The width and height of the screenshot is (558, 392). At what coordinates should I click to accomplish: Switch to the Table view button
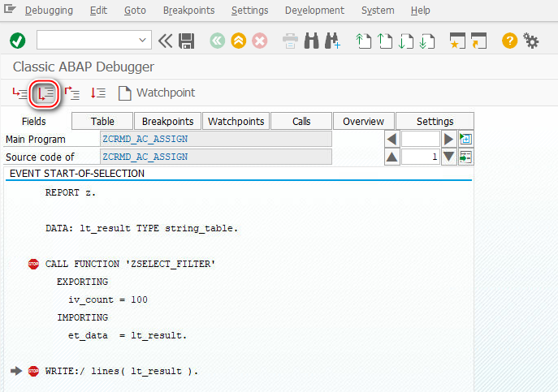click(x=102, y=121)
